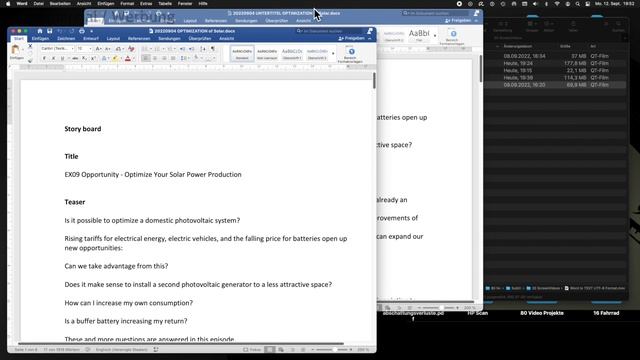Viewport: 640px width, 360px height.
Task: Click Freigeben in the background Word window
Action: [458, 20]
